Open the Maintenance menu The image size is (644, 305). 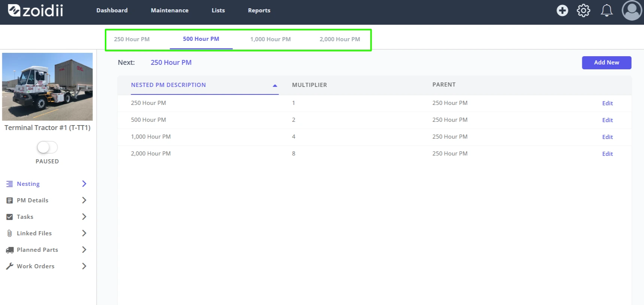(x=170, y=10)
